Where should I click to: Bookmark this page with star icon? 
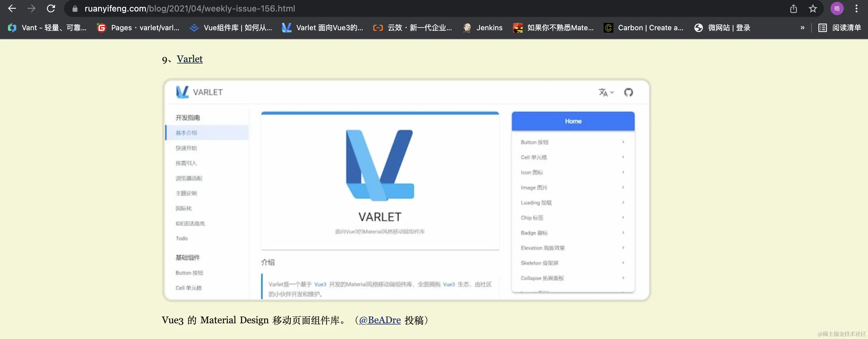[x=813, y=8]
